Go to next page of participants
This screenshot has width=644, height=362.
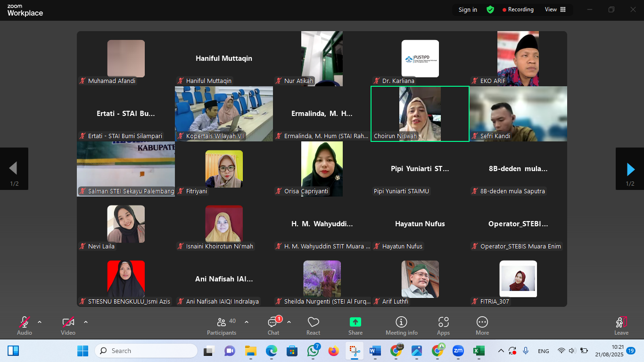[630, 169]
